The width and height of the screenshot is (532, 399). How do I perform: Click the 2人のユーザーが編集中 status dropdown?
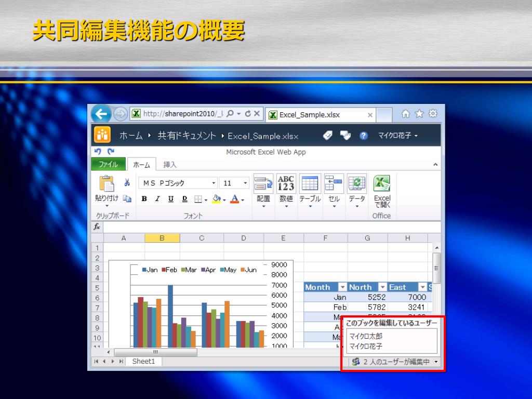click(x=395, y=362)
